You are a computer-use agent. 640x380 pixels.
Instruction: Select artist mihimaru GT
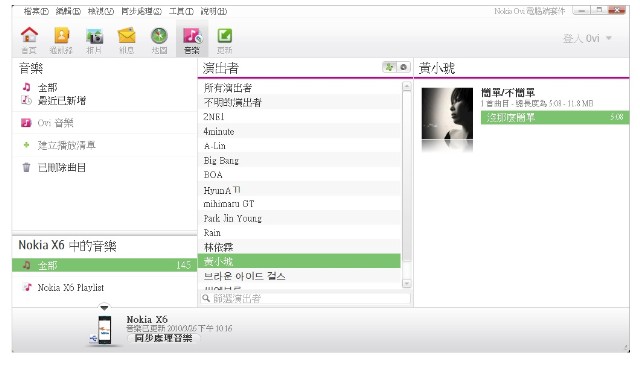click(x=299, y=204)
